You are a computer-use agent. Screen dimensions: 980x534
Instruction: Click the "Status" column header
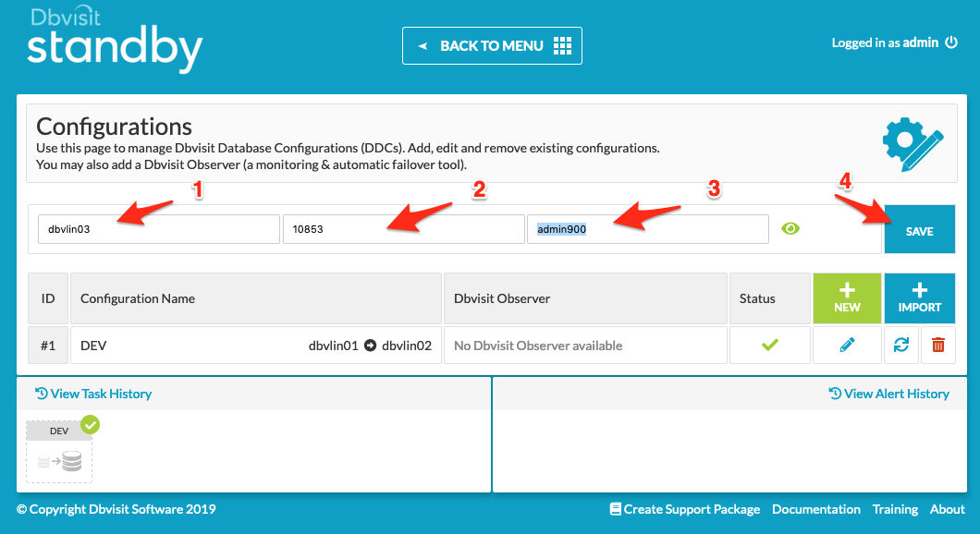coord(770,297)
